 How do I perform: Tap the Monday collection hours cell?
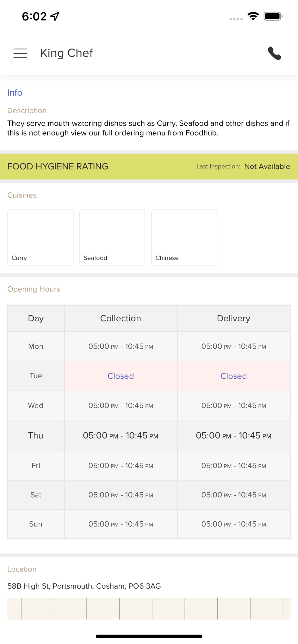pyautogui.click(x=121, y=346)
